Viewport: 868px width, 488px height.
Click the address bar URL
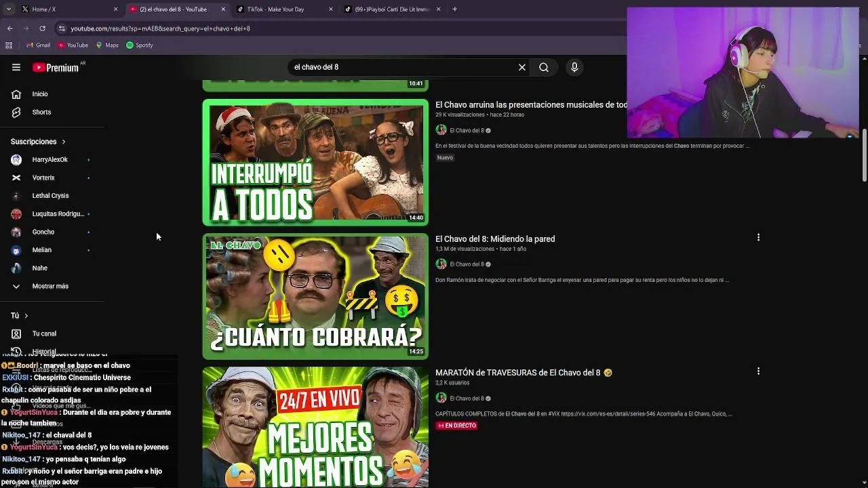click(x=161, y=28)
